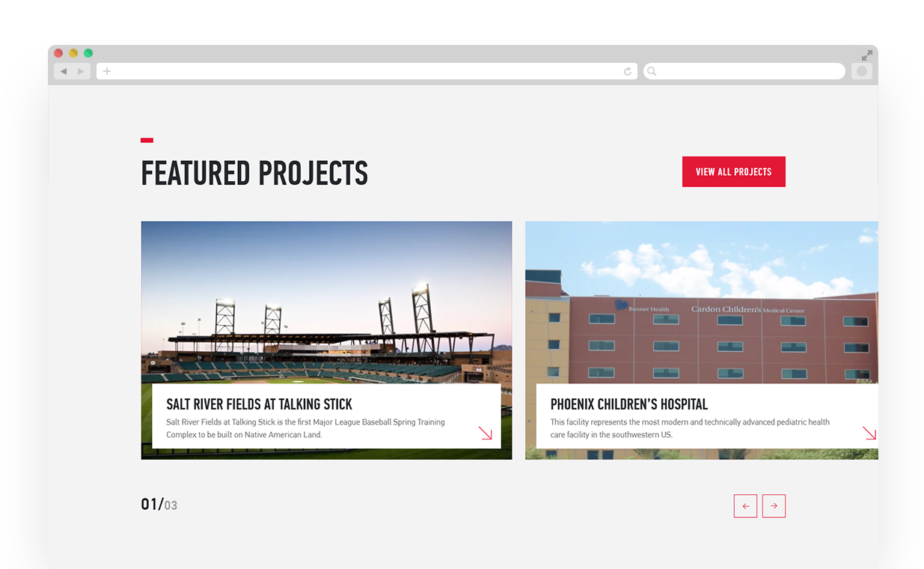Focus the browser URL address bar
The image size is (924, 569).
[367, 71]
